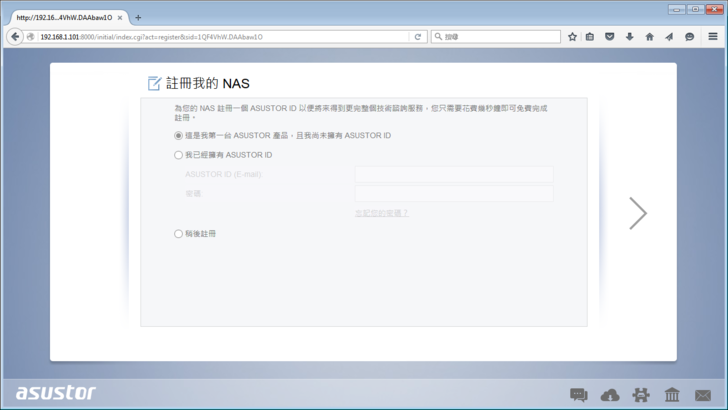Screen dimensions: 728x410
Task: Select first ASUSTOR product radio option
Action: point(179,135)
